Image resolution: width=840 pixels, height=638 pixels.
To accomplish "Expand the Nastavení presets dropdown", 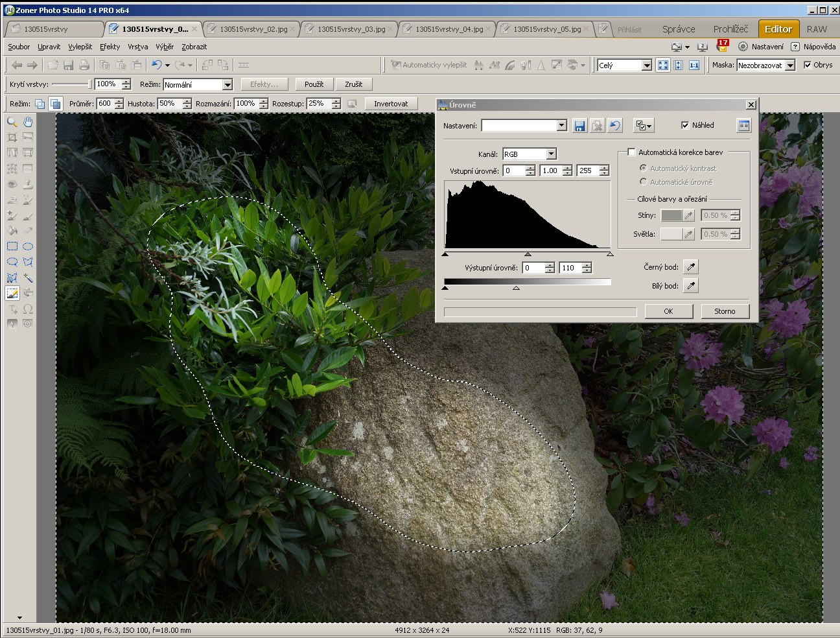I will click(561, 126).
